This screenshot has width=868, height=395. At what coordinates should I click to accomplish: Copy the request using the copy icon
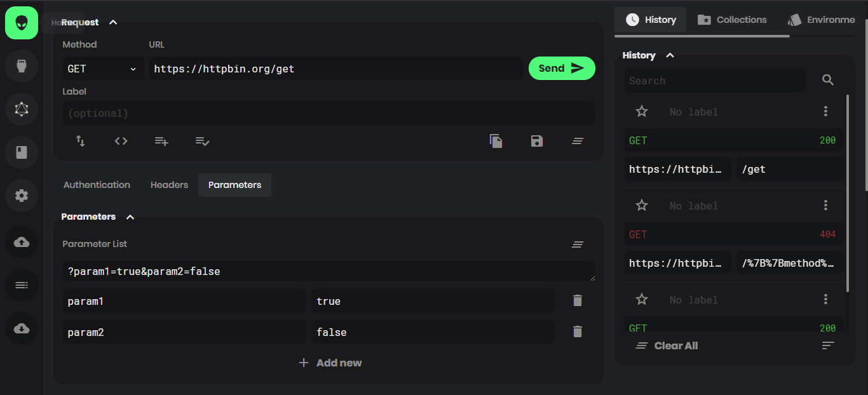[496, 141]
